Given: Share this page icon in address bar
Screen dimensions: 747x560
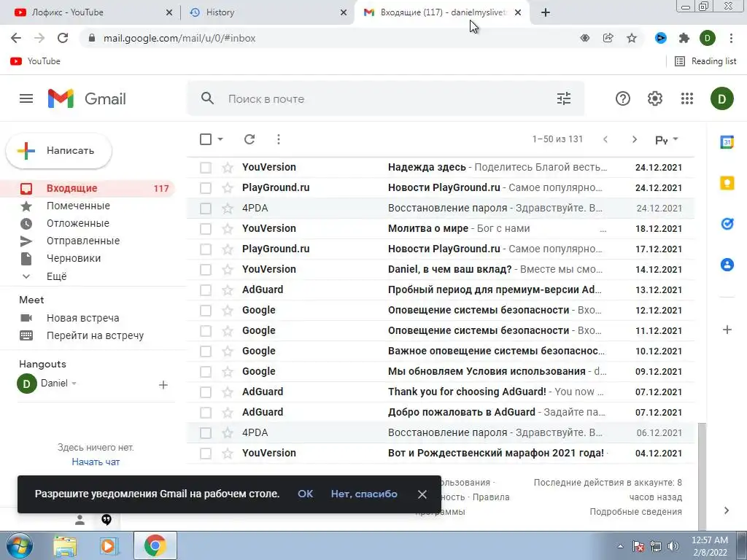Looking at the screenshot, I should click(608, 38).
